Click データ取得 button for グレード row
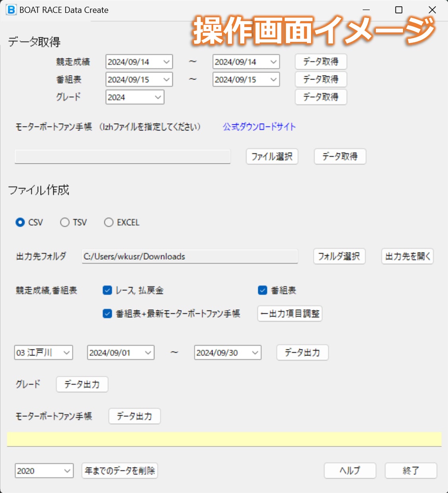Viewport: 448px width, 493px height. click(x=321, y=97)
